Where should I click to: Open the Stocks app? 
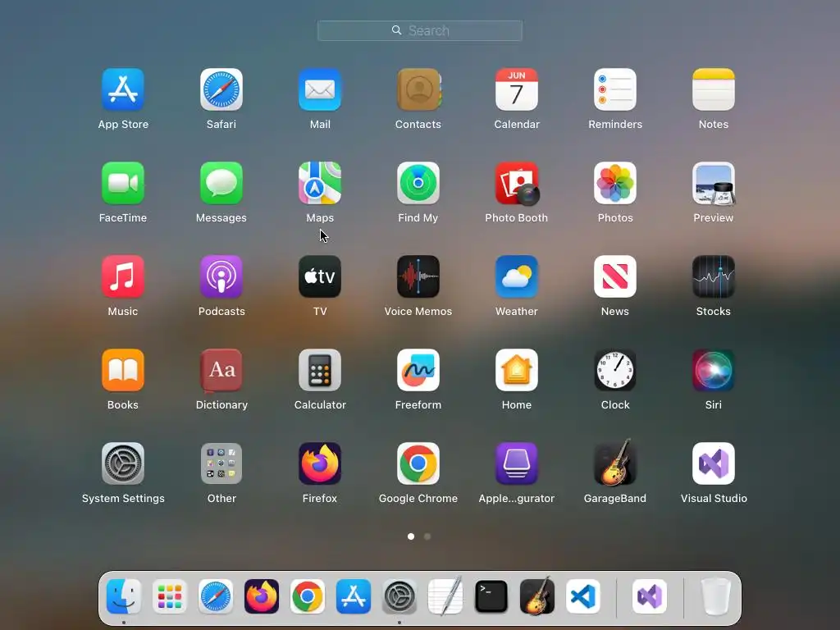[714, 276]
